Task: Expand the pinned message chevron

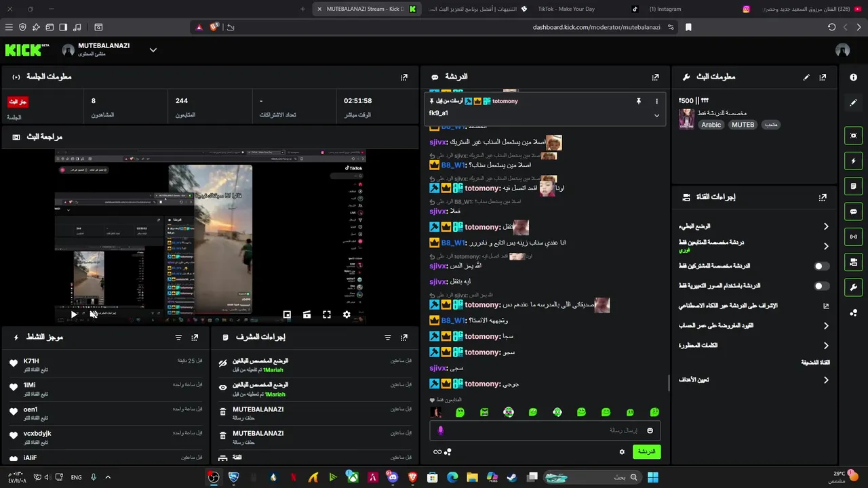Action: pos(656,116)
